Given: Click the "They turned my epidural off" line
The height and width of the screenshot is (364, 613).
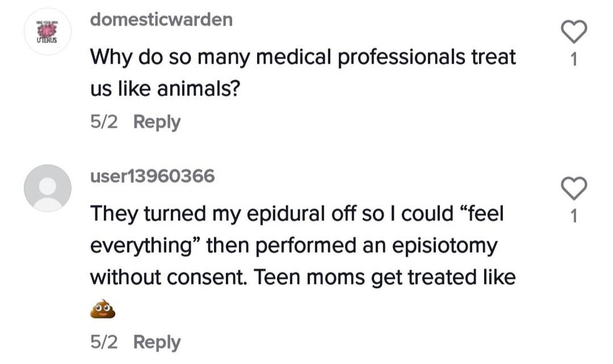Looking at the screenshot, I should pos(297,213).
